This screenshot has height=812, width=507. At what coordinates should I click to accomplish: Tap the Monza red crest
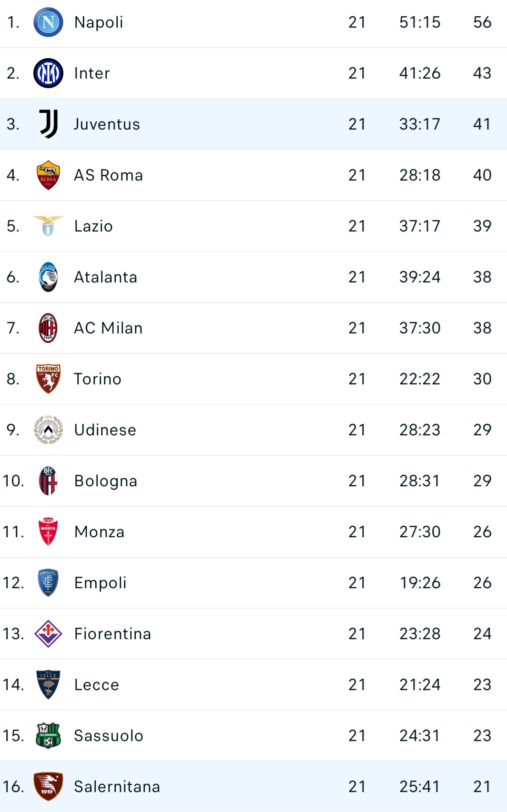pos(48,531)
